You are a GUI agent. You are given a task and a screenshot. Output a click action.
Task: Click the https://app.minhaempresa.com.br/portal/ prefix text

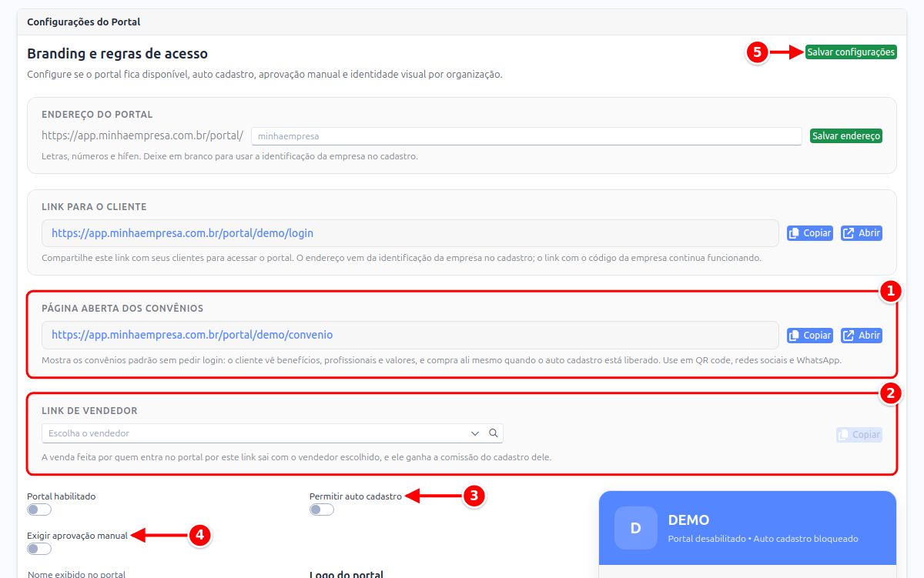(x=142, y=135)
